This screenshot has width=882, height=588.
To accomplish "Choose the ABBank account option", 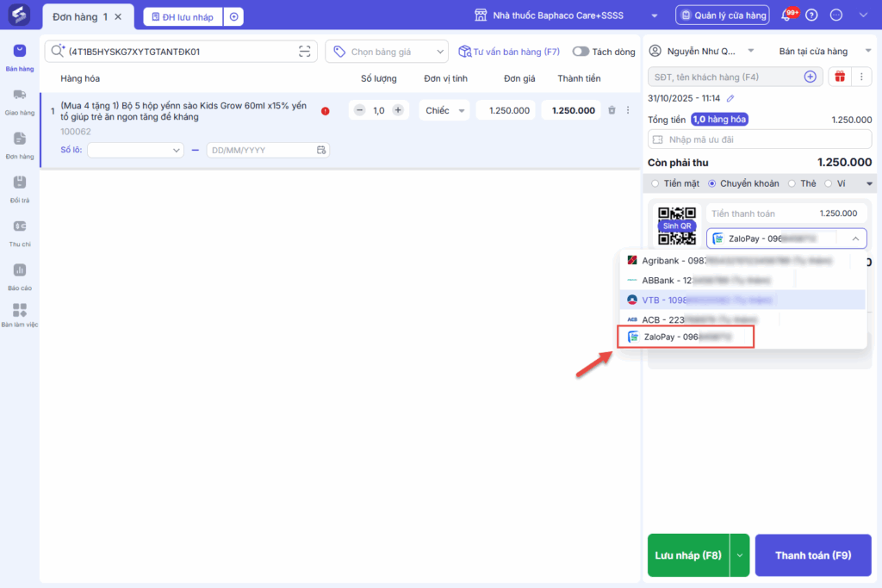I will pyautogui.click(x=742, y=281).
